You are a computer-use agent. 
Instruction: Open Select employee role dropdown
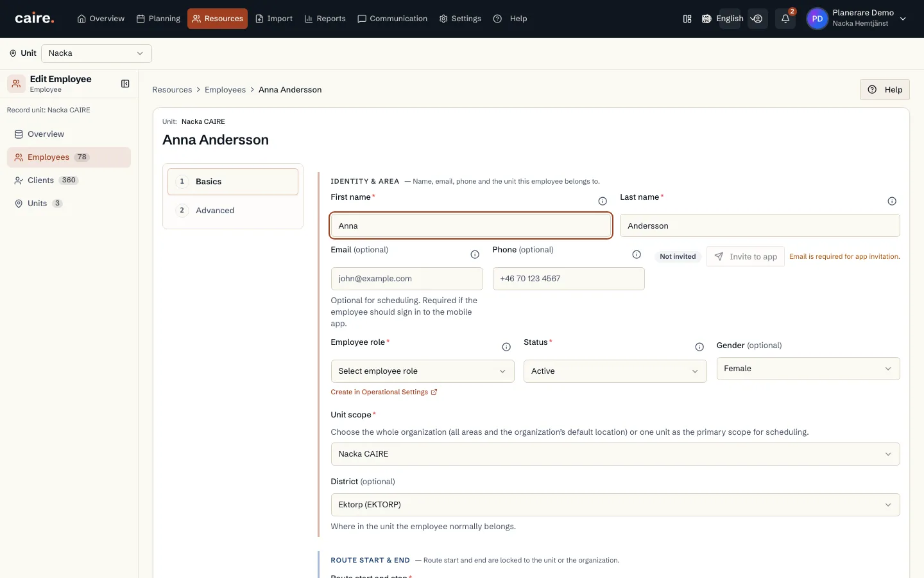click(x=422, y=371)
